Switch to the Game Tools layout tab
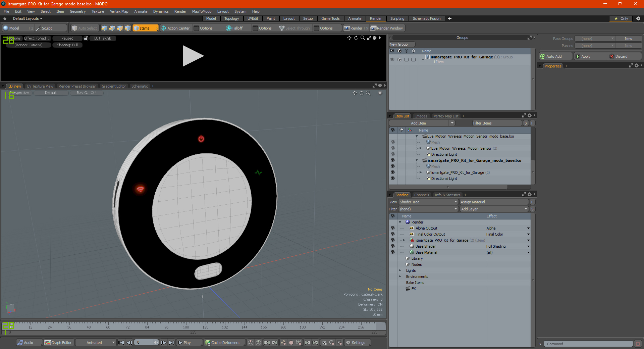Screen dimensions: 644x349 click(x=330, y=18)
